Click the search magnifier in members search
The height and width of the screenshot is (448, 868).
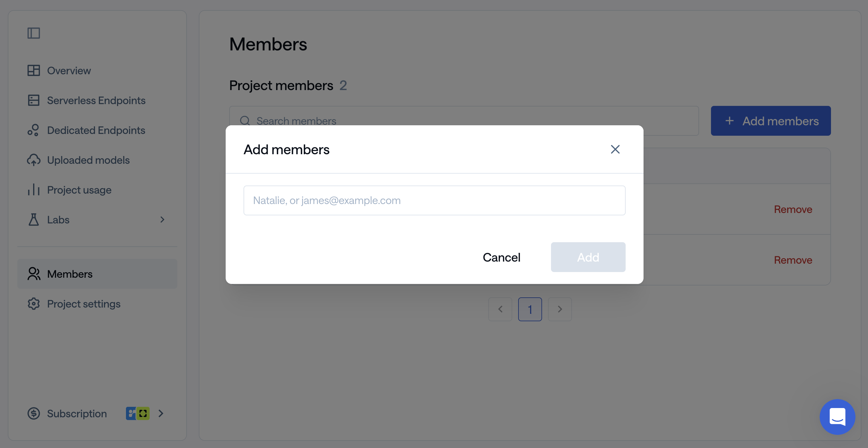(x=245, y=121)
